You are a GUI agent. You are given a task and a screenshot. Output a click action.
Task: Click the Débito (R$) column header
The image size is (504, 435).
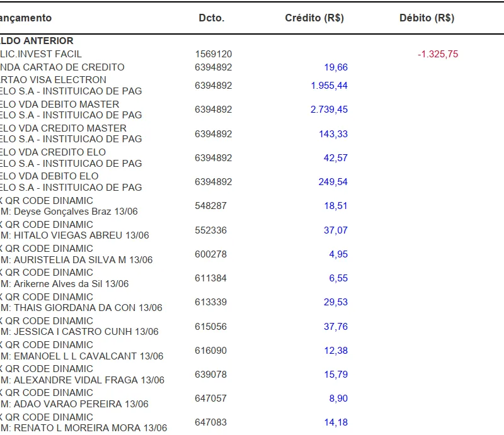[427, 18]
